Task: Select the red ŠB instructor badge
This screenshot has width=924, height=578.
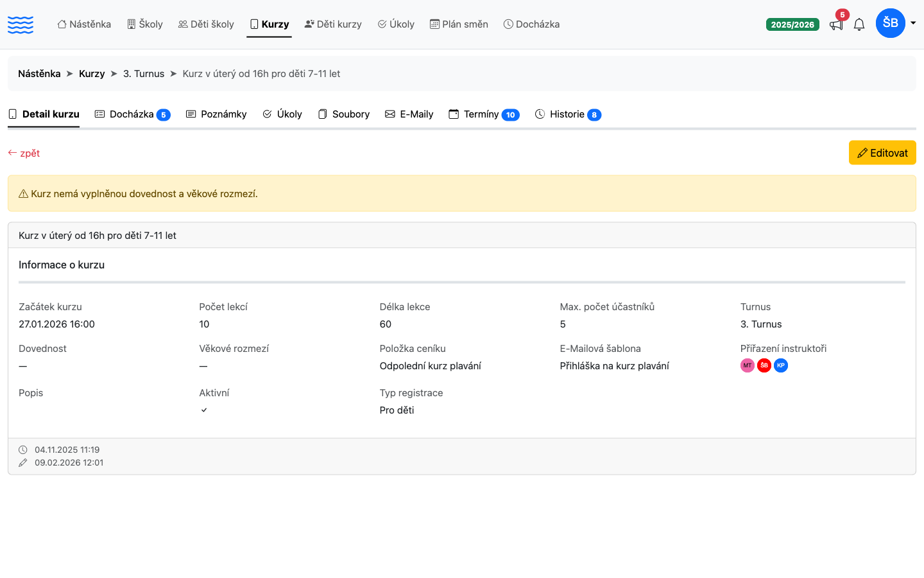Action: 764,365
